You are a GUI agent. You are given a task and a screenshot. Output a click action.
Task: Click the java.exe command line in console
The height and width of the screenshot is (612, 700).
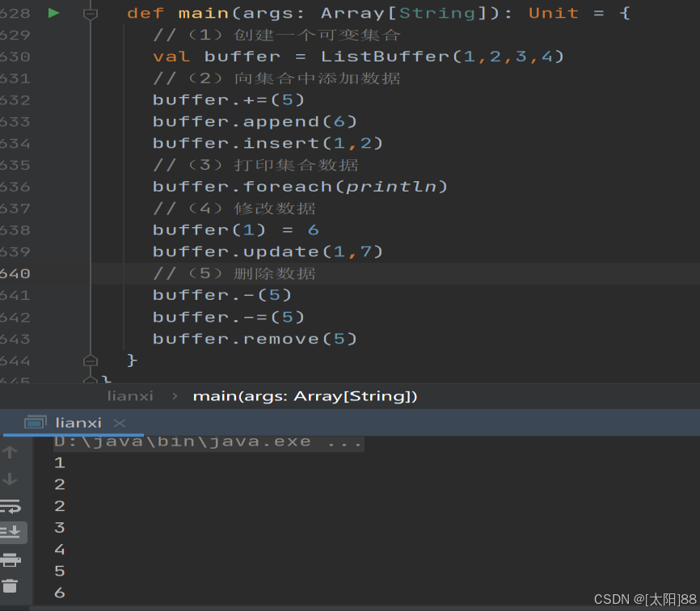click(209, 442)
